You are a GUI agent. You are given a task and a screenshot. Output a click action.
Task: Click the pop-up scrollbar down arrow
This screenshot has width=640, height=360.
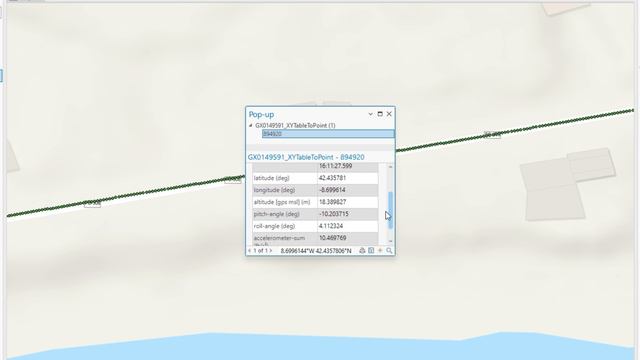pos(391,241)
